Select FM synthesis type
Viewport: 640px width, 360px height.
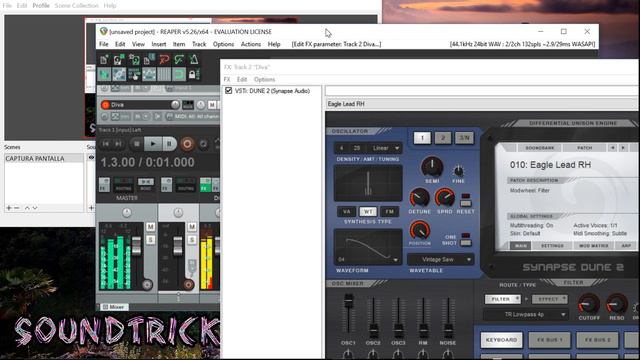389,211
